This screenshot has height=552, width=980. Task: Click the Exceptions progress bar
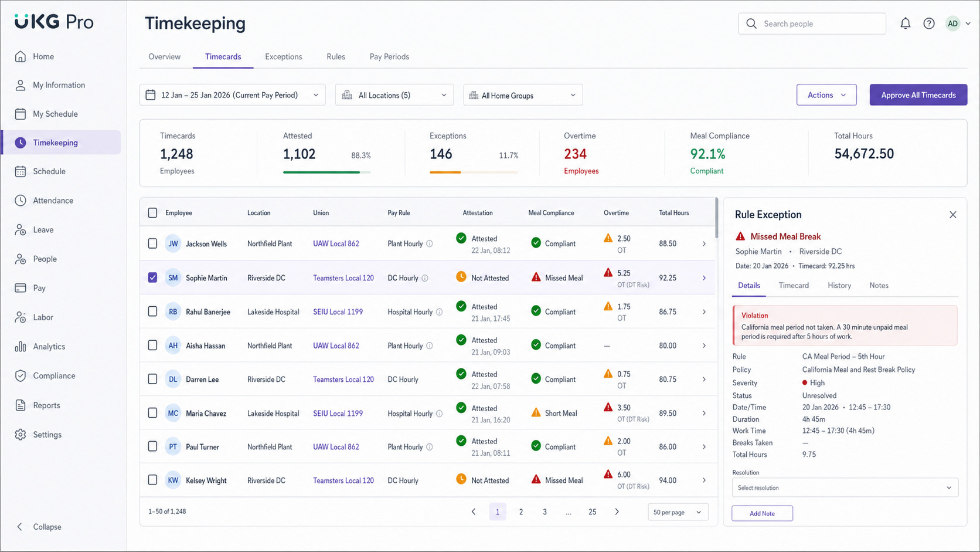click(x=474, y=172)
